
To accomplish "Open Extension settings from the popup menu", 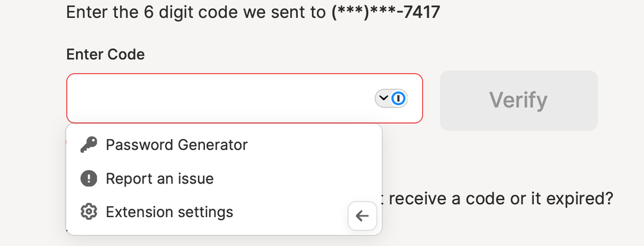I will 224,212.
